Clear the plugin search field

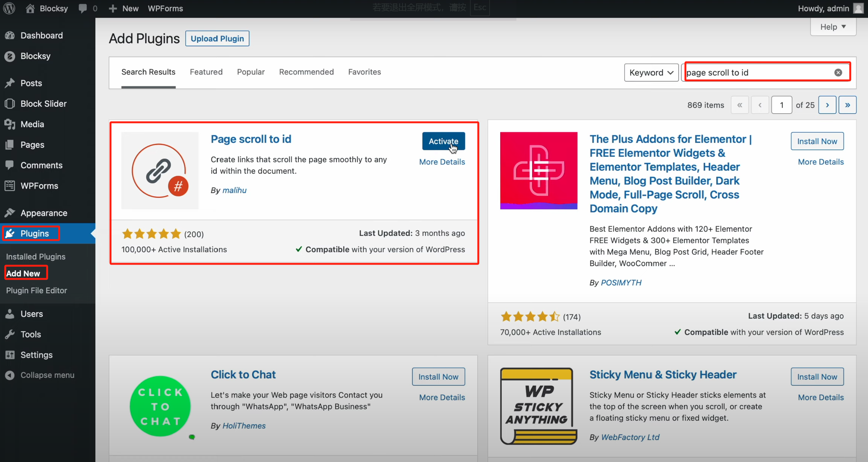pos(838,72)
